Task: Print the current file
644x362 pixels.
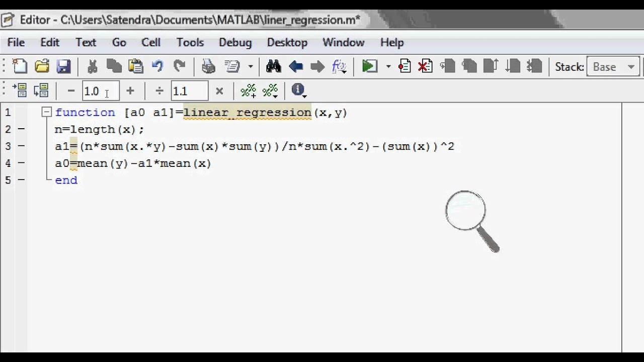Action: pyautogui.click(x=208, y=66)
